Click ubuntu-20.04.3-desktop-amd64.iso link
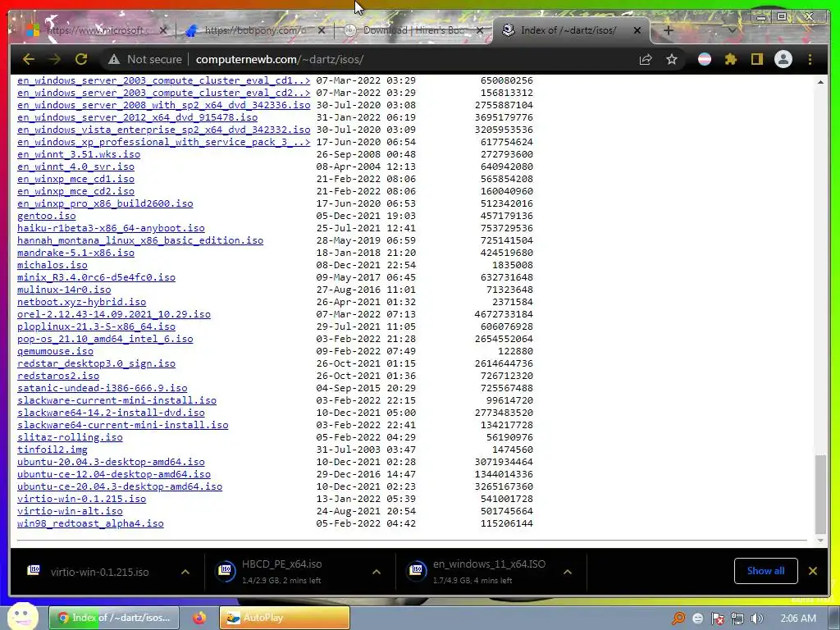Screen dimensions: 840x630 (111, 463)
